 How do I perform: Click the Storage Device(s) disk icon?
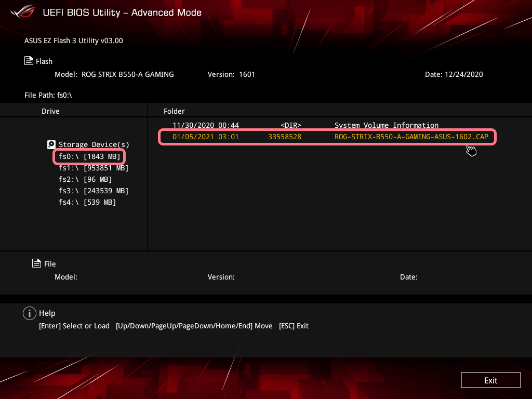(51, 144)
